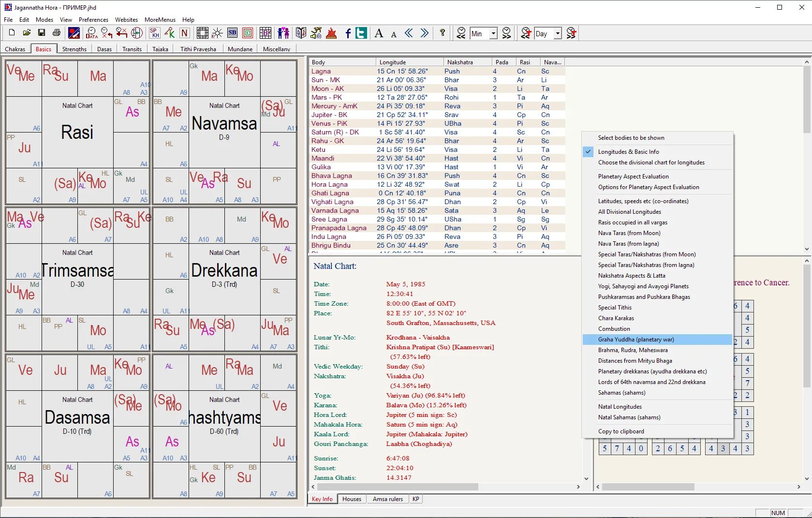Click the sun-shaped chakra icon
Image resolution: width=812 pixels, height=518 pixels.
[218, 33]
